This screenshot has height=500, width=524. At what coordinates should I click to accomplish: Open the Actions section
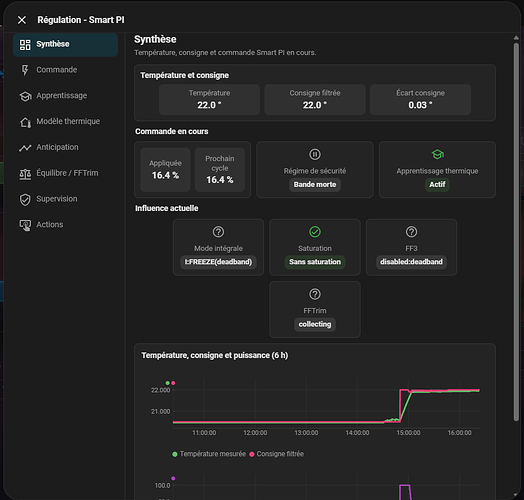pos(66,225)
